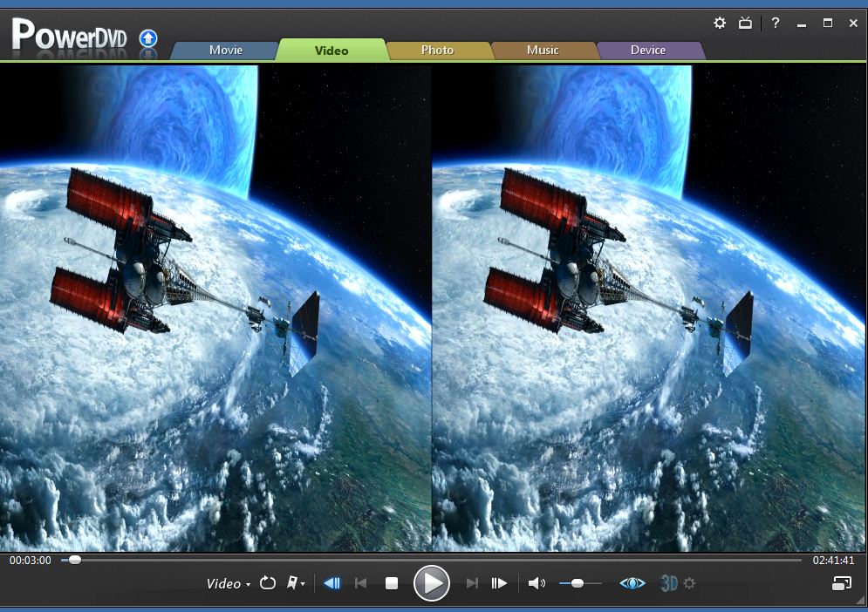This screenshot has width=868, height=612.
Task: Stop the video playback
Action: tap(392, 583)
